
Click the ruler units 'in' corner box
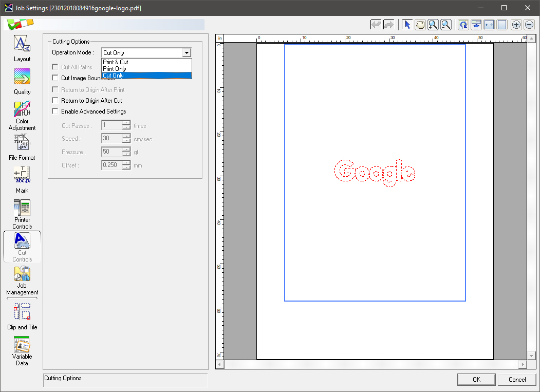pos(220,38)
